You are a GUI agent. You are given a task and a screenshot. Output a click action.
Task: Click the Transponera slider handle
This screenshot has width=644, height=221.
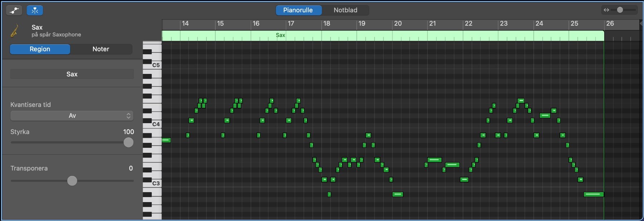tap(72, 181)
